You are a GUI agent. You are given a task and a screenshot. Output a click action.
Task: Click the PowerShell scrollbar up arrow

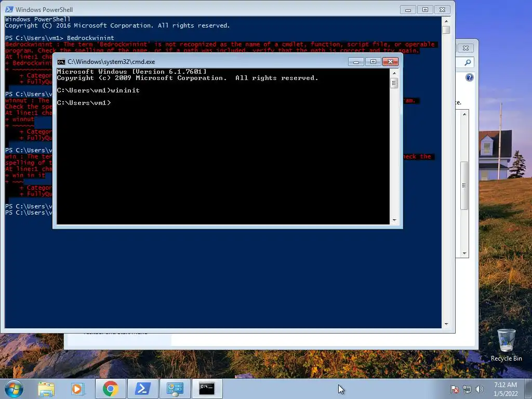(x=446, y=21)
